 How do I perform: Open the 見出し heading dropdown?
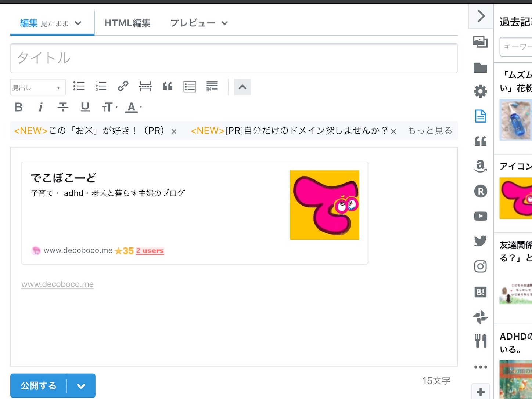pyautogui.click(x=38, y=87)
